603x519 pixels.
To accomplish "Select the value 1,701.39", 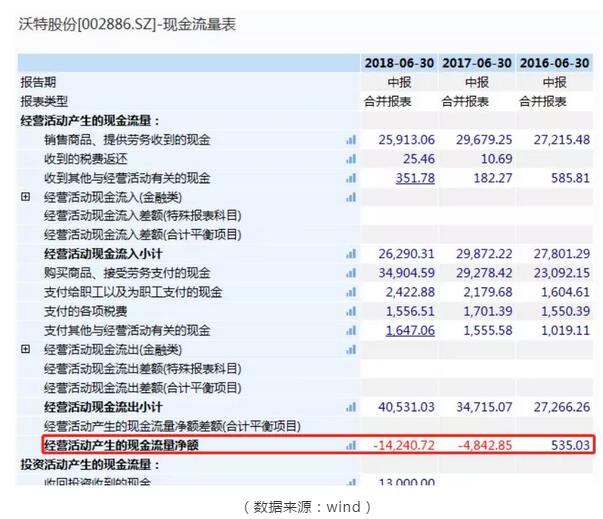I will tap(488, 311).
